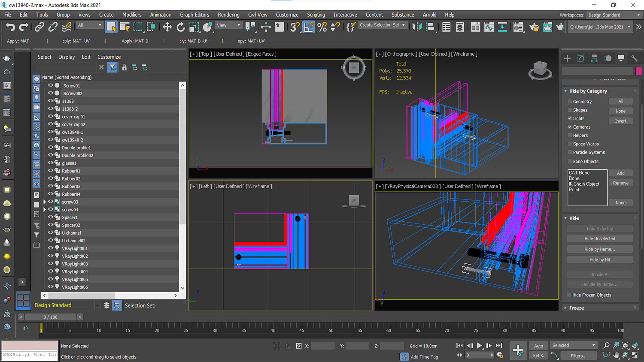Screen dimensions: 644x362
Task: Toggle the Angle Snap icon
Action: [x=309, y=27]
